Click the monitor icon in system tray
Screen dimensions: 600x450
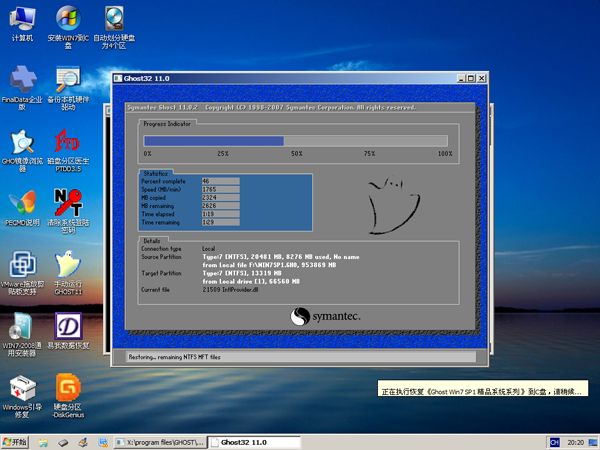point(593,443)
